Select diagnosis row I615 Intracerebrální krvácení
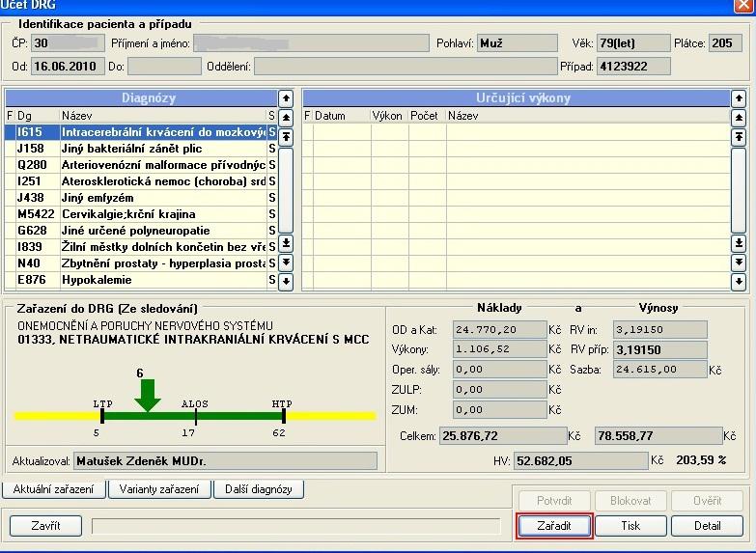 click(141, 132)
